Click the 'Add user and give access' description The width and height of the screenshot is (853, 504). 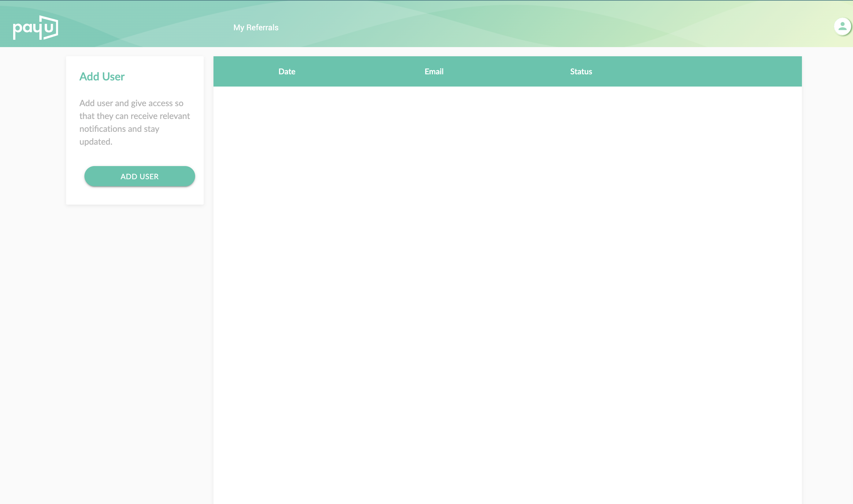tap(135, 122)
